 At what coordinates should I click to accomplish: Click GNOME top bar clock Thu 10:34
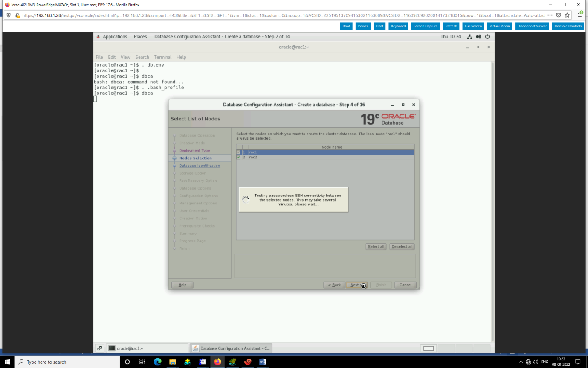(x=451, y=37)
